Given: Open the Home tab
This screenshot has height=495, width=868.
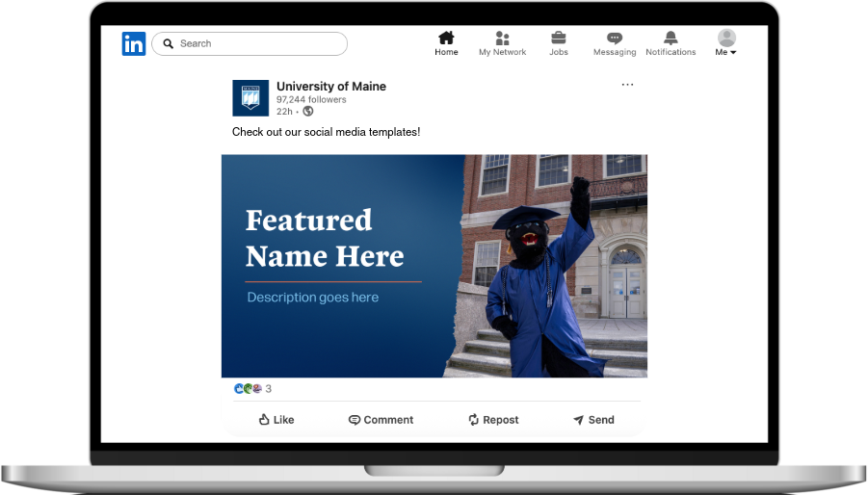Looking at the screenshot, I should click(x=446, y=43).
